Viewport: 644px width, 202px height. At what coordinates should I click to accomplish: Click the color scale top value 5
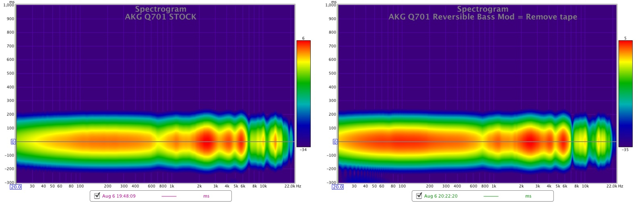click(x=625, y=38)
